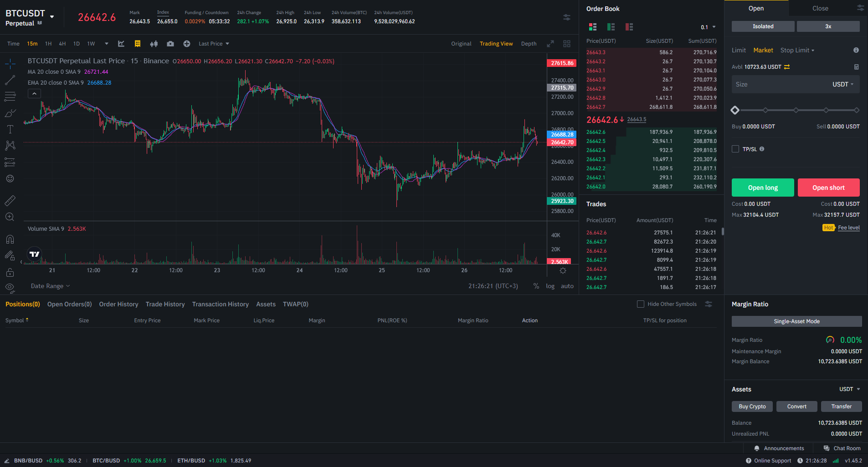The width and height of the screenshot is (868, 467).
Task: Check Hide Other Symbols
Action: tap(641, 304)
